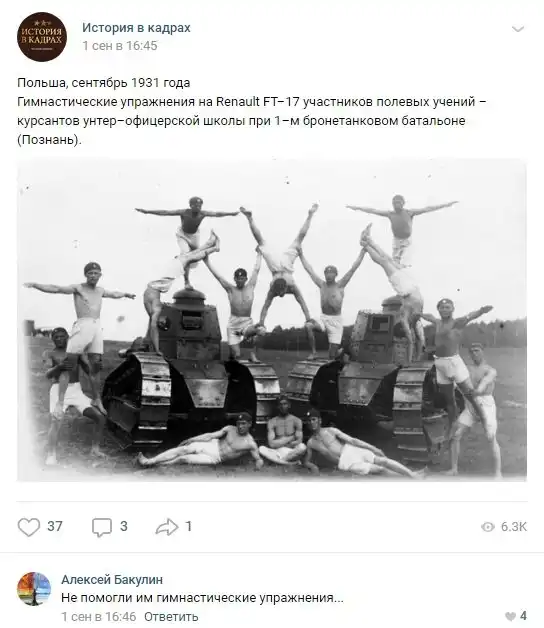This screenshot has width=544, height=628.
Task: Click the share count 1
Action: (189, 526)
